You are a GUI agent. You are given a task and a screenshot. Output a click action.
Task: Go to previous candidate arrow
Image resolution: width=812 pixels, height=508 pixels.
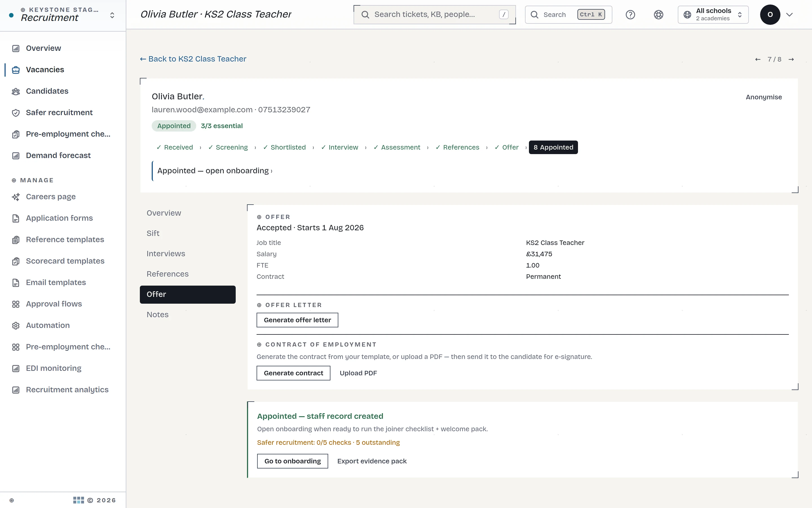click(758, 60)
